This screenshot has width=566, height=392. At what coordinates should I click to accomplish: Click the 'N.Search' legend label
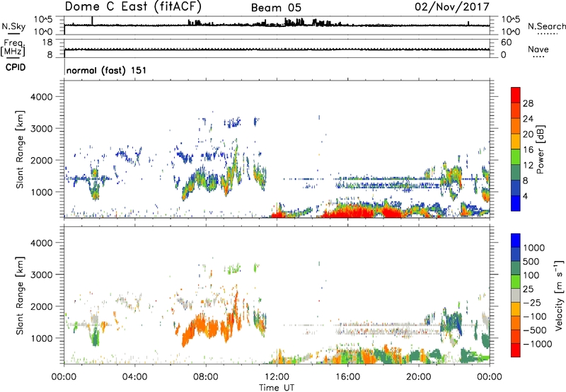pos(546,26)
